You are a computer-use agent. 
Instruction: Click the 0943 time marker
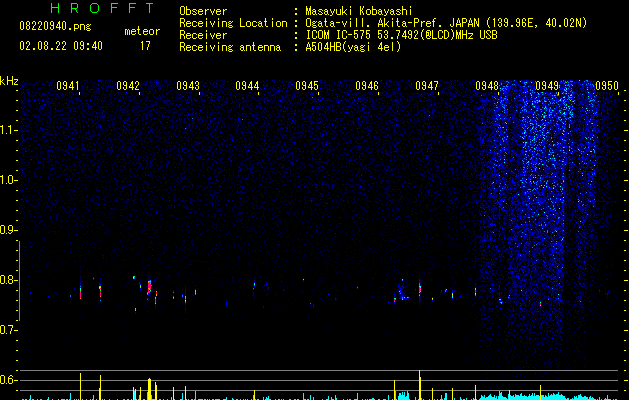(x=188, y=86)
